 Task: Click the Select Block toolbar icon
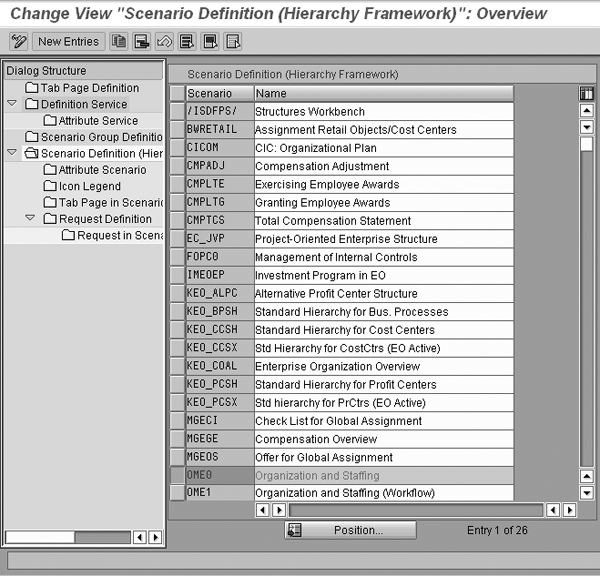(x=209, y=41)
